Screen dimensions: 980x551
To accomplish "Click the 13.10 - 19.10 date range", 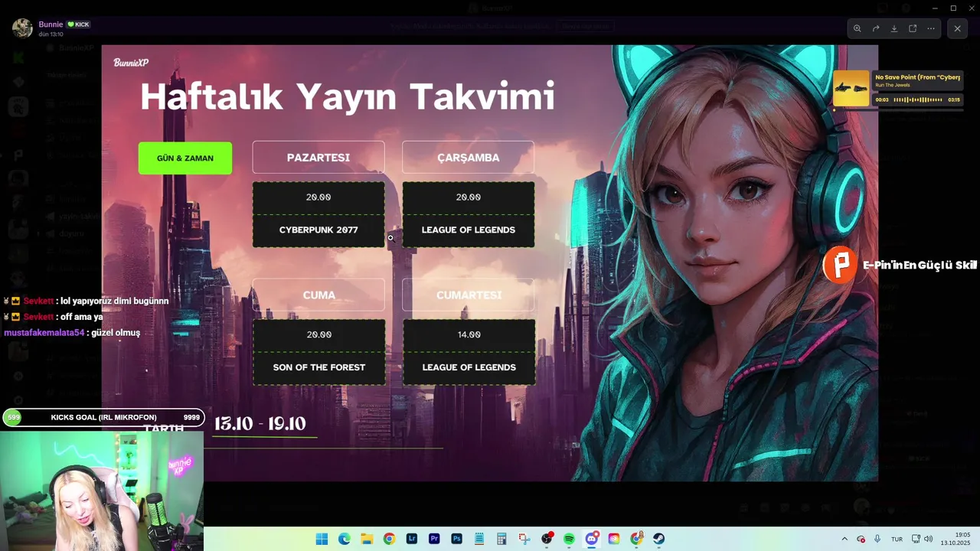I will tap(260, 424).
